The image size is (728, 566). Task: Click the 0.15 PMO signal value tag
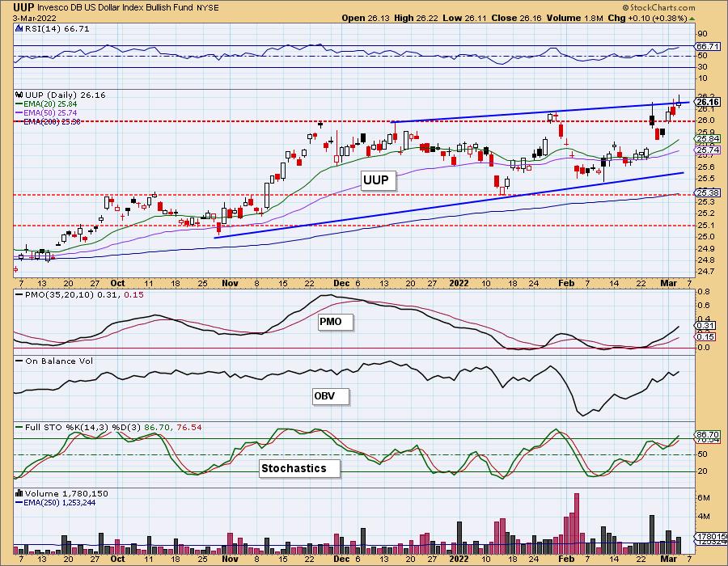pyautogui.click(x=704, y=336)
